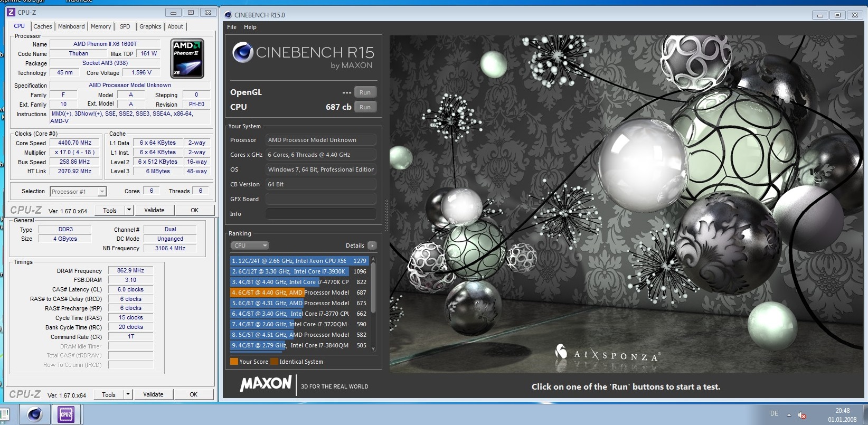This screenshot has width=868, height=425.
Task: Select ranking entry 8 5C/5T at 4.51 GHz
Action: [299, 335]
